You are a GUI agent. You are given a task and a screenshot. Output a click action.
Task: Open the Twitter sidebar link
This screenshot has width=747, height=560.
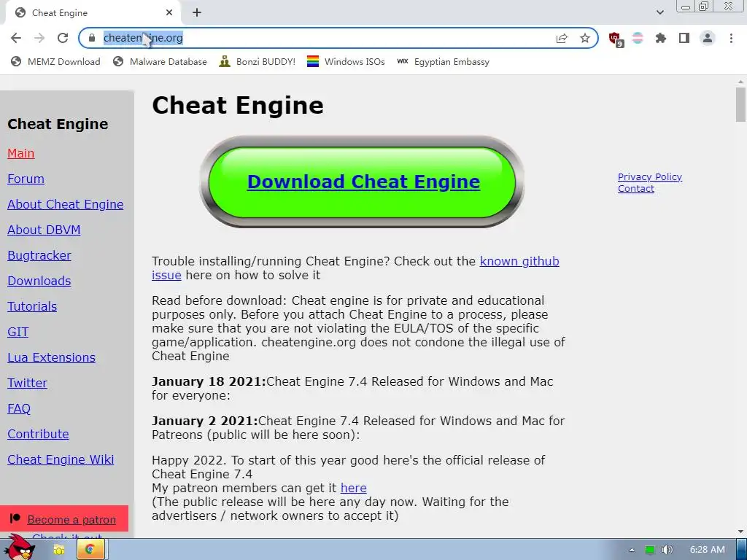click(x=27, y=383)
